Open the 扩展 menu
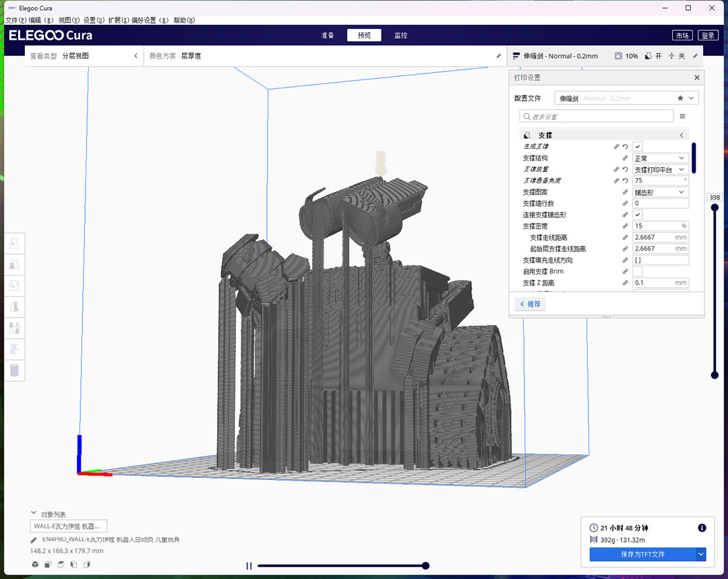This screenshot has height=579, width=728. click(119, 20)
